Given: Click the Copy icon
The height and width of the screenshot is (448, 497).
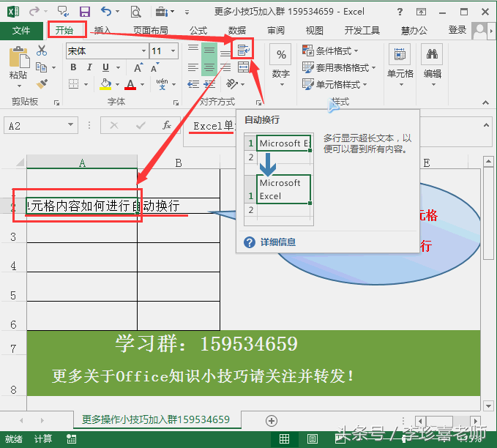Looking at the screenshot, I should point(41,67).
